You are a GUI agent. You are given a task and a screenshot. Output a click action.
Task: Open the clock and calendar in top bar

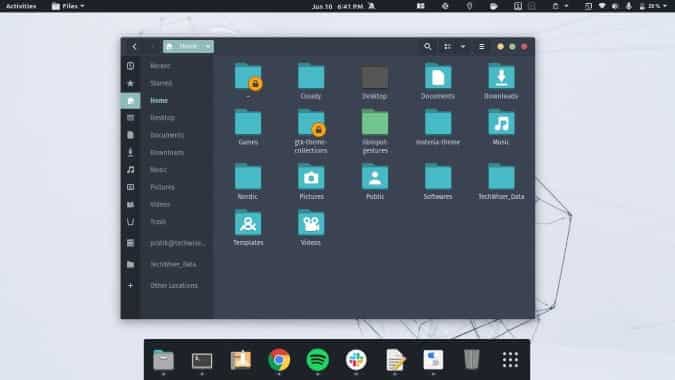pos(338,6)
